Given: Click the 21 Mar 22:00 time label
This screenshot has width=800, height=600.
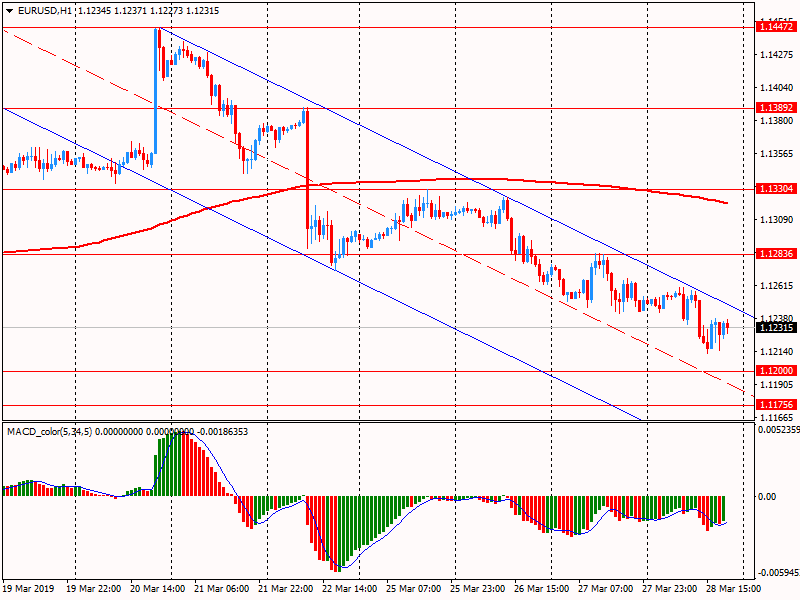Looking at the screenshot, I should [286, 589].
